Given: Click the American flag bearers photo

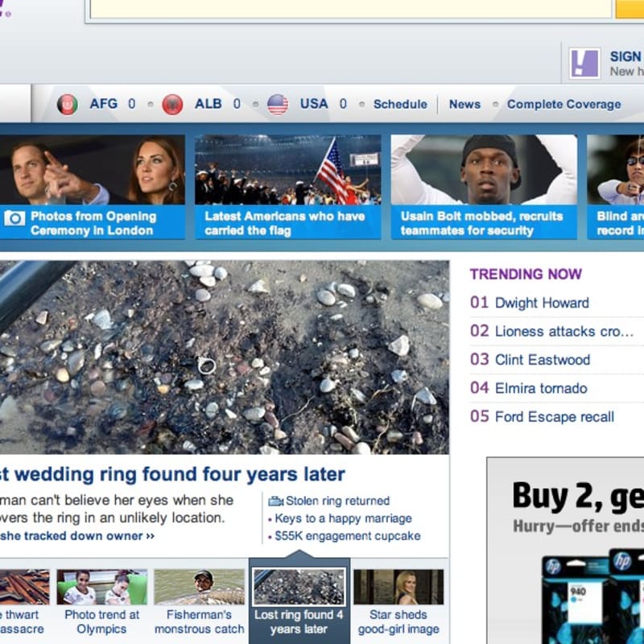Looking at the screenshot, I should coord(288,170).
